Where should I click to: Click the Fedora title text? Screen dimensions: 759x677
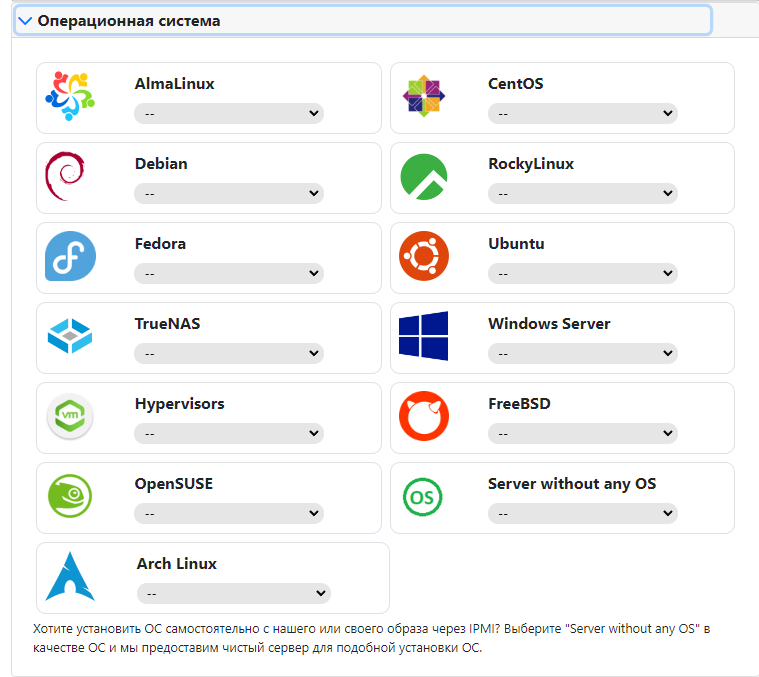[160, 243]
